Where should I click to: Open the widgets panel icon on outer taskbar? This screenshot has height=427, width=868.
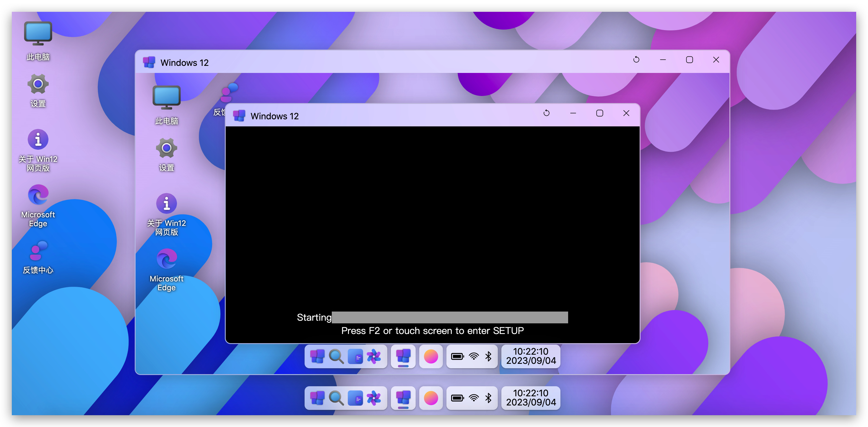[355, 398]
